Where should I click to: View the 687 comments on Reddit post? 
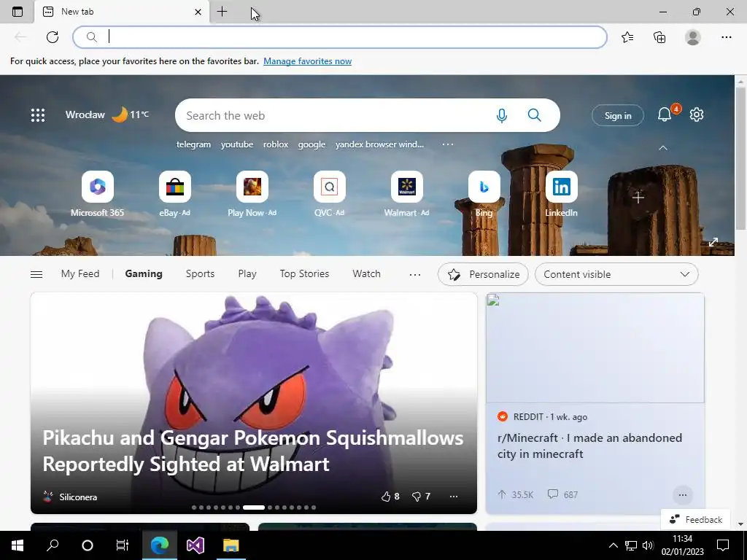(562, 494)
